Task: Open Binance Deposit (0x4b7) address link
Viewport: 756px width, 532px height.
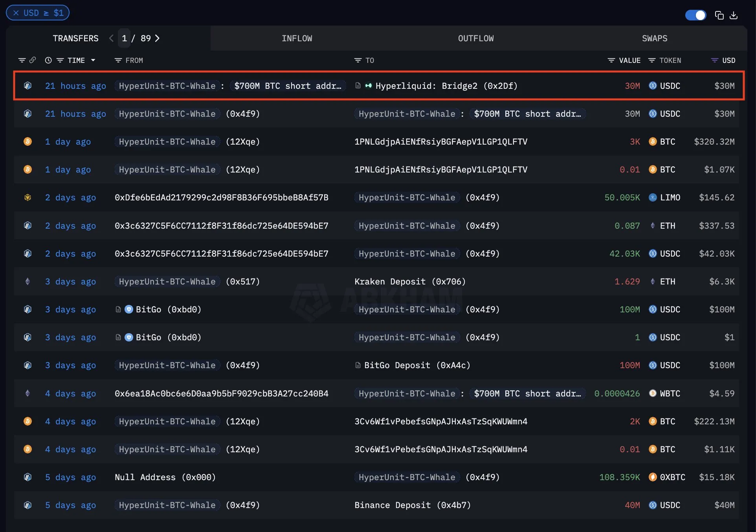Action: point(413,505)
